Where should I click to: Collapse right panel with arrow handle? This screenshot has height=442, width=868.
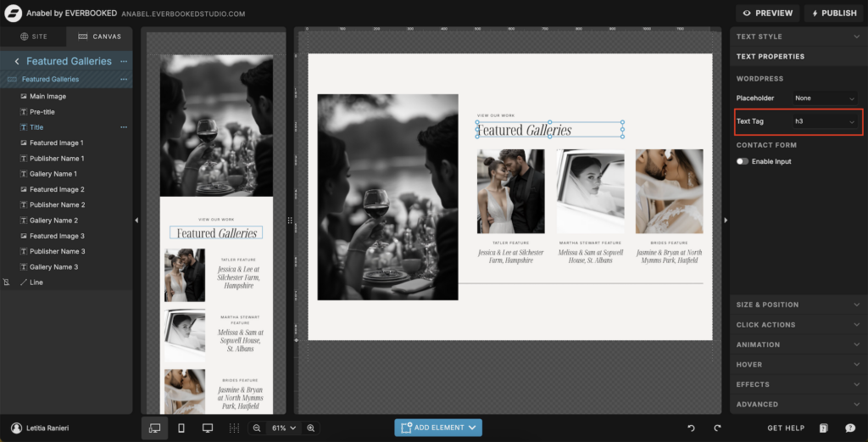[726, 221]
